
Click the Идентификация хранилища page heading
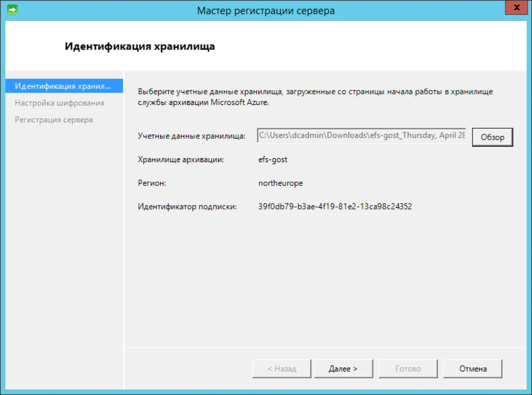(x=140, y=47)
